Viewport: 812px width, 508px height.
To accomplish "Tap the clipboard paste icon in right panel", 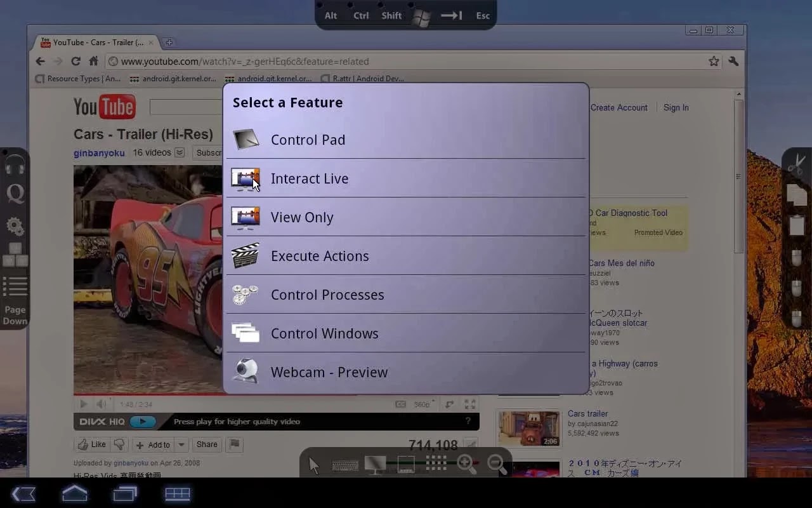I will click(x=797, y=225).
